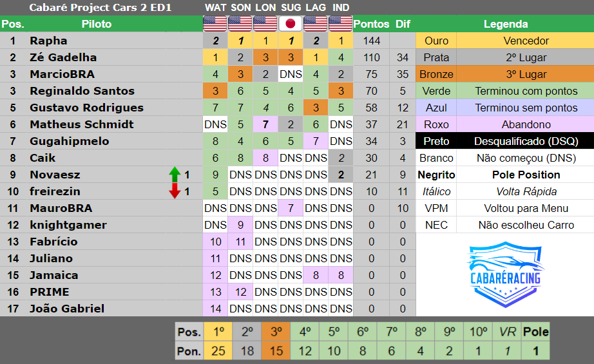Click the red down arrow beside freirezin
The image size is (594, 364).
click(175, 191)
